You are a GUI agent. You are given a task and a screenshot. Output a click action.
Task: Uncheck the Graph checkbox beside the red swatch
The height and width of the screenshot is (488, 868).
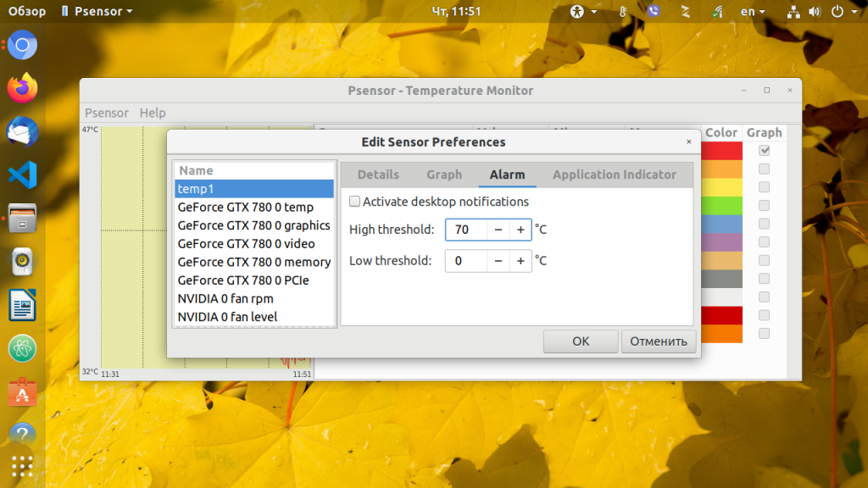coord(764,150)
